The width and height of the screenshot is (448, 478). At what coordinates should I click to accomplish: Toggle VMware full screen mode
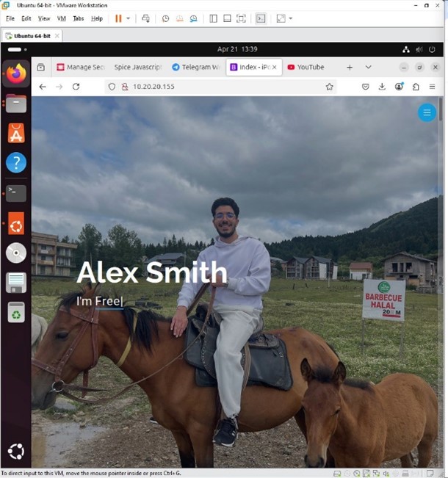tap(241, 18)
